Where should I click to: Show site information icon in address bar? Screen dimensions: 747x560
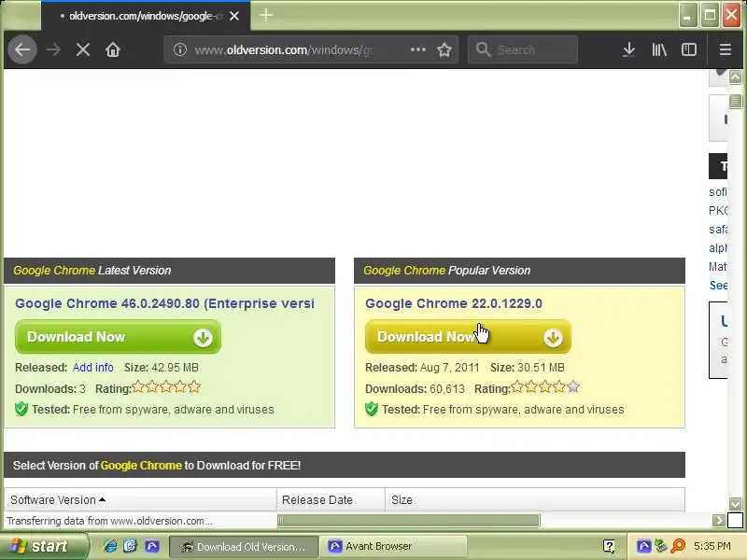tap(179, 49)
